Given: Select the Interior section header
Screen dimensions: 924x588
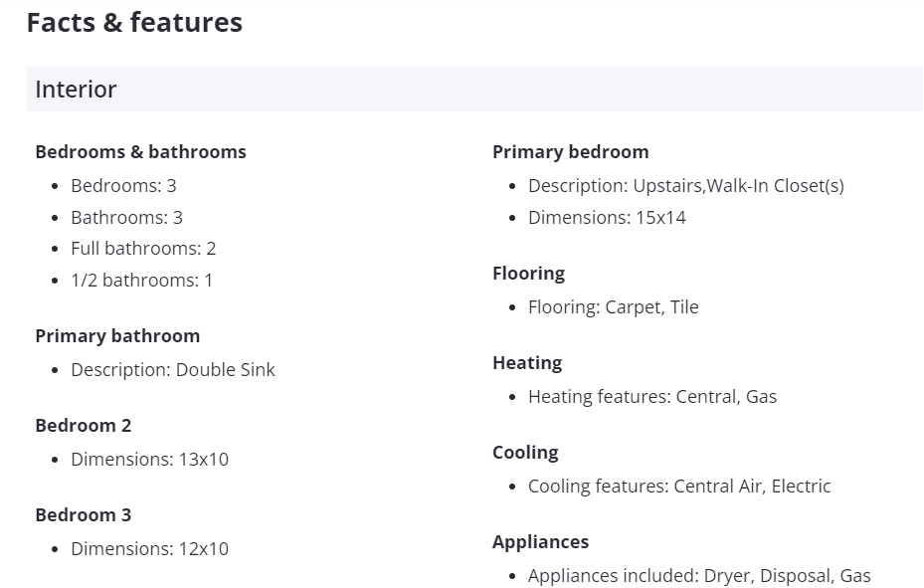Looking at the screenshot, I should click(x=473, y=89).
